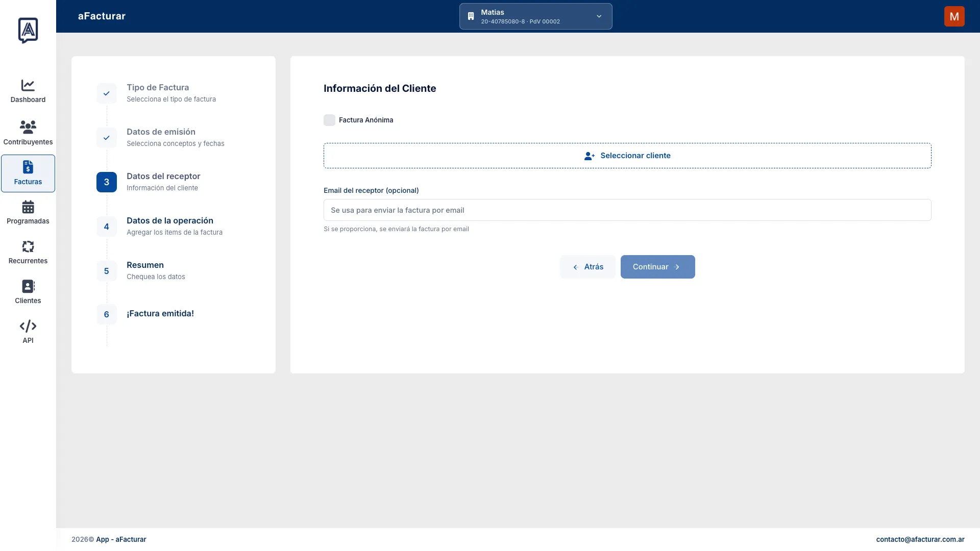Open Contribuyentes people icon
Image resolution: width=980 pixels, height=551 pixels.
[28, 127]
